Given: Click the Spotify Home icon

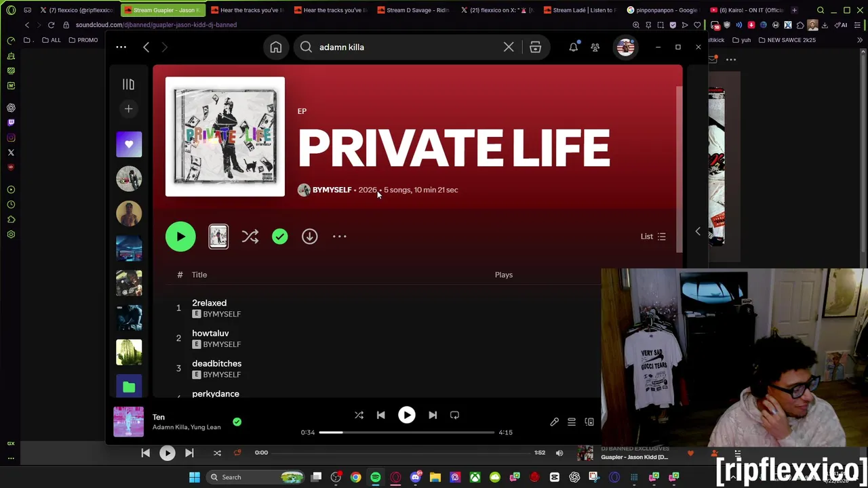Looking at the screenshot, I should coord(276,47).
